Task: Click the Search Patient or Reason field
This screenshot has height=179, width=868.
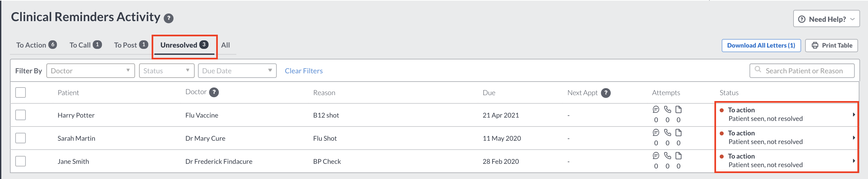Action: [802, 71]
